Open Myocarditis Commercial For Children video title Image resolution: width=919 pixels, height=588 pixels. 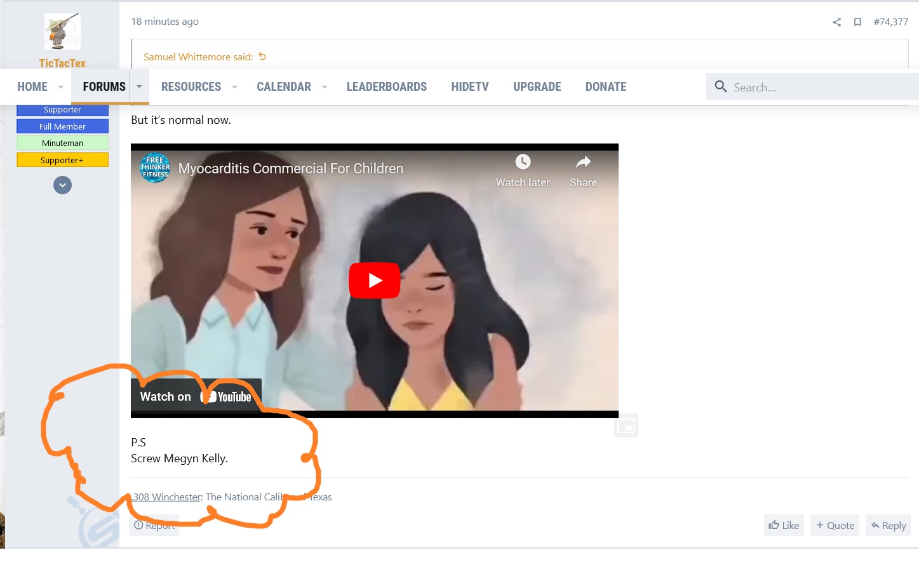pos(291,168)
